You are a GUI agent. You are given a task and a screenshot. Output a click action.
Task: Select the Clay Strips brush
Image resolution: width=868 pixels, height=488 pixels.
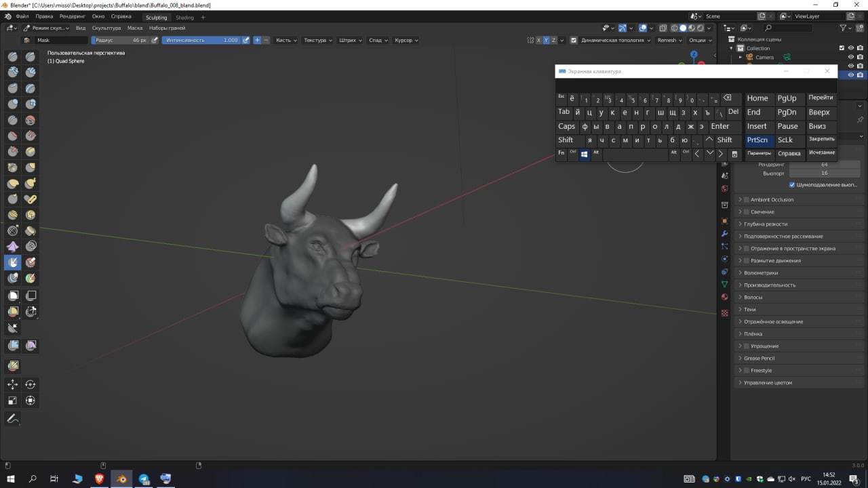coord(31,73)
